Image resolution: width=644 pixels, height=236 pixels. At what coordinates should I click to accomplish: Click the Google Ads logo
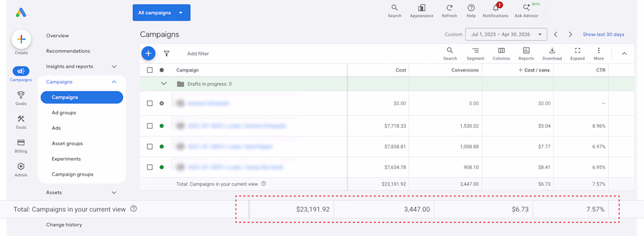(21, 12)
